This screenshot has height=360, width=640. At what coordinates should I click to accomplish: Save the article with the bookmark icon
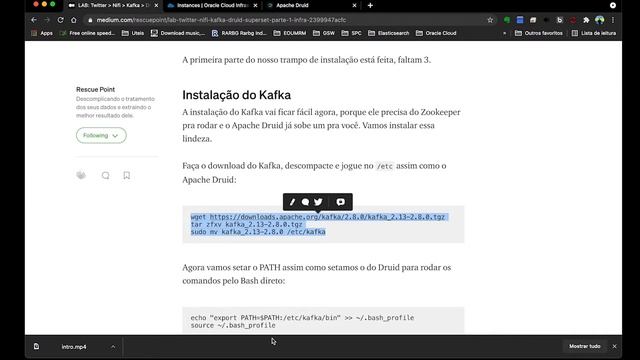[x=127, y=175]
